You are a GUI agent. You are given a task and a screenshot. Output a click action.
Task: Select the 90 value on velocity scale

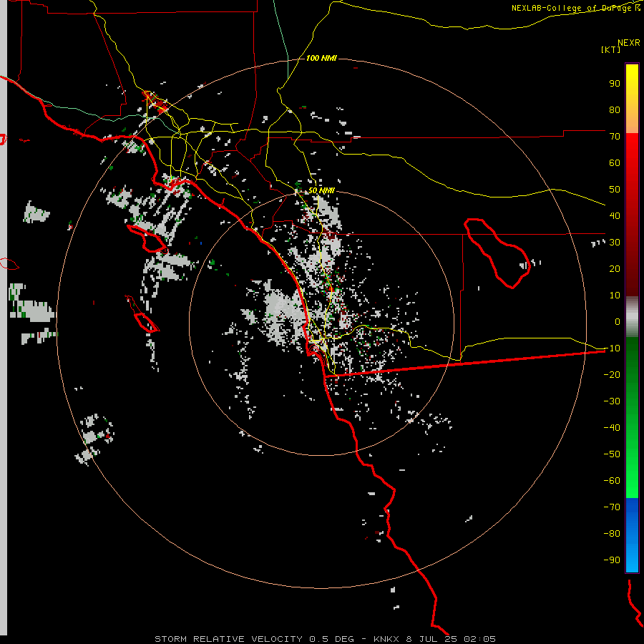tap(615, 84)
